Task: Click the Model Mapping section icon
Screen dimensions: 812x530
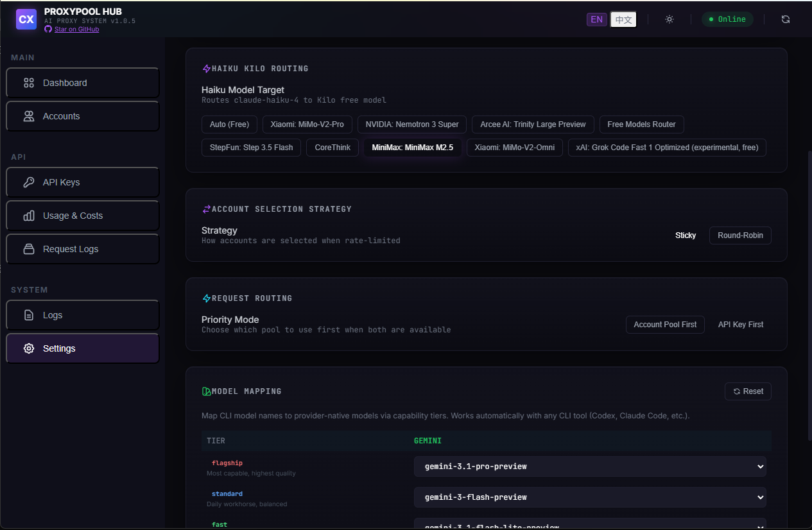Action: tap(206, 391)
